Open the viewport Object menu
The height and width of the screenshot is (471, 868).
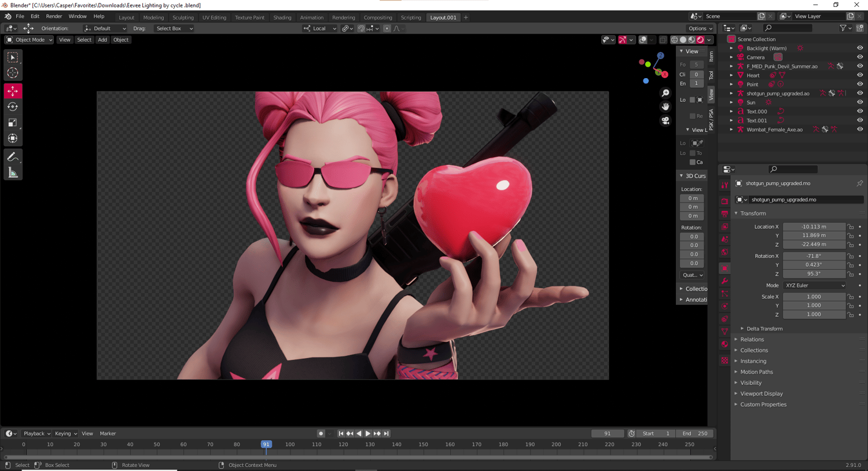[121, 40]
